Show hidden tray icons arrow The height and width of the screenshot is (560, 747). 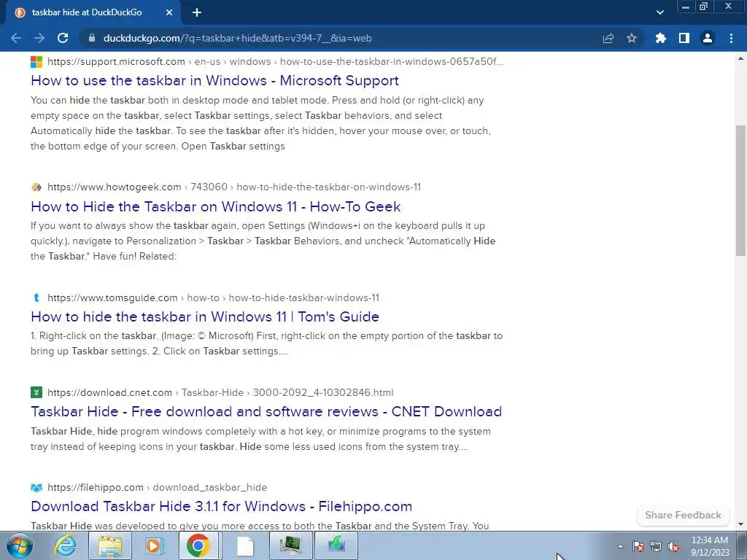[x=620, y=546]
